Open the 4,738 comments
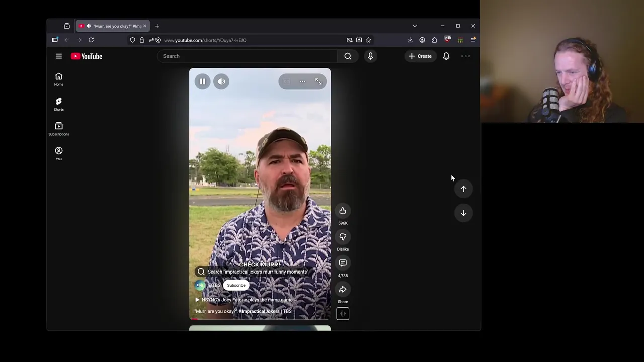The image size is (644, 362). click(x=343, y=263)
